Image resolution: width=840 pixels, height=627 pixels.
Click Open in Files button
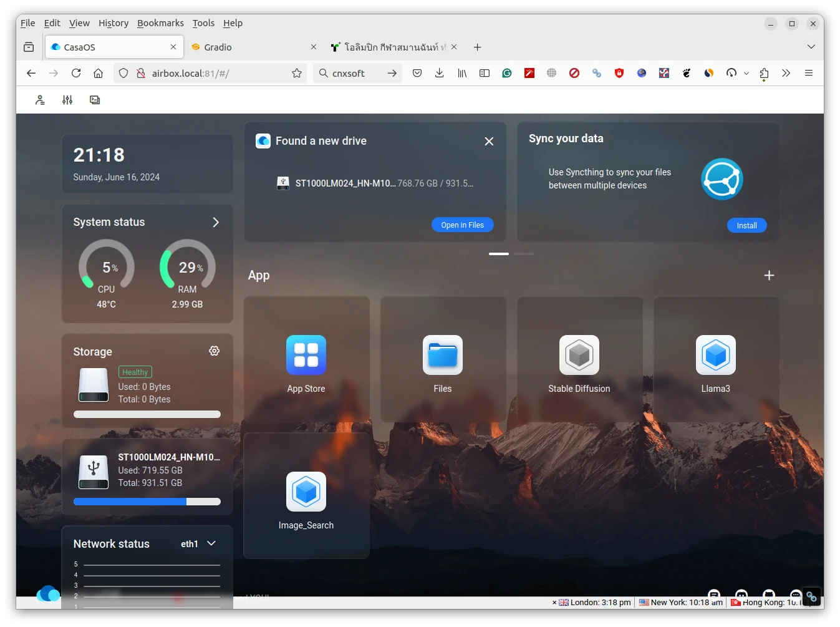pos(463,225)
